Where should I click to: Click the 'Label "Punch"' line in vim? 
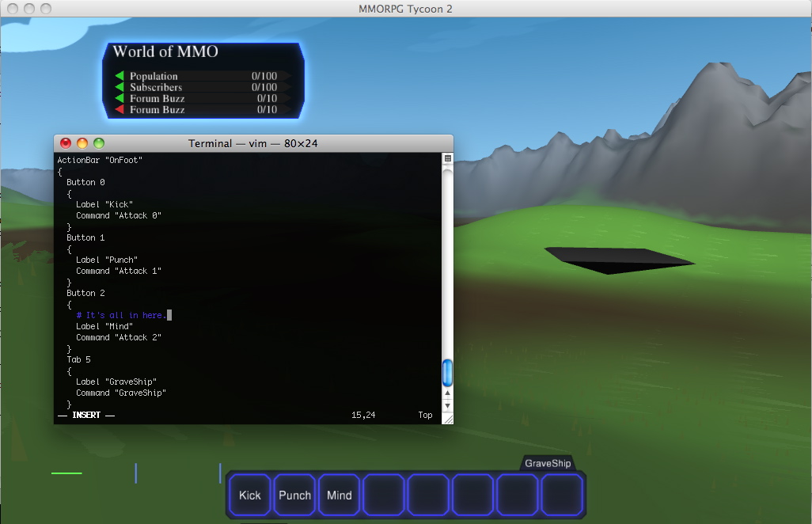click(107, 260)
